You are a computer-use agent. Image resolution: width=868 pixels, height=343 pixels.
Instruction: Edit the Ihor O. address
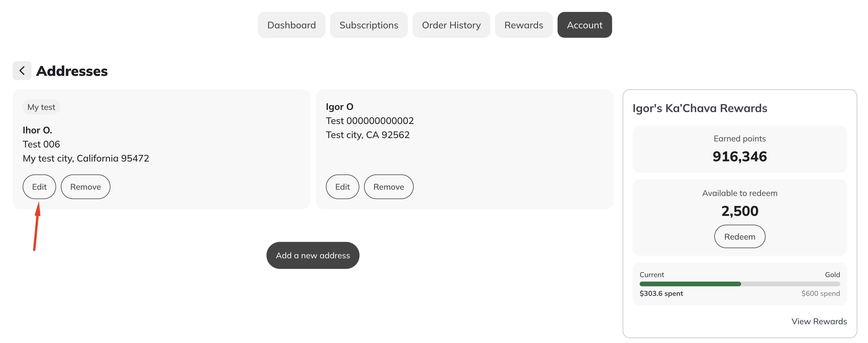click(x=39, y=187)
